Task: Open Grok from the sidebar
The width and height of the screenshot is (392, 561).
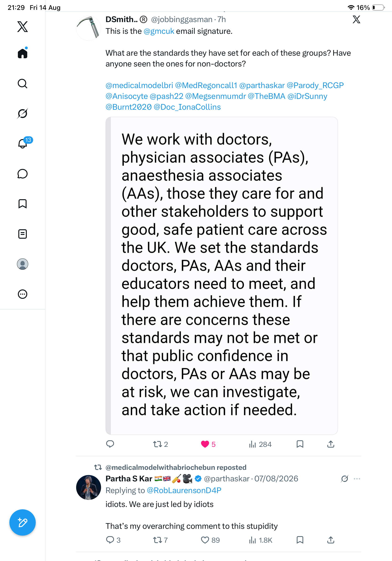Action: (x=23, y=113)
